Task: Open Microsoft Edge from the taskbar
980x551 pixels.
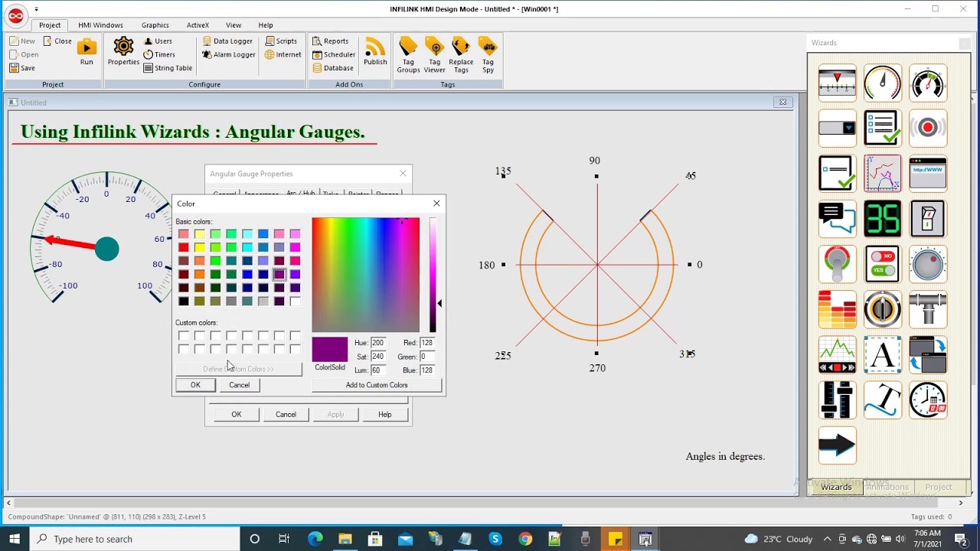Action: tap(315, 539)
